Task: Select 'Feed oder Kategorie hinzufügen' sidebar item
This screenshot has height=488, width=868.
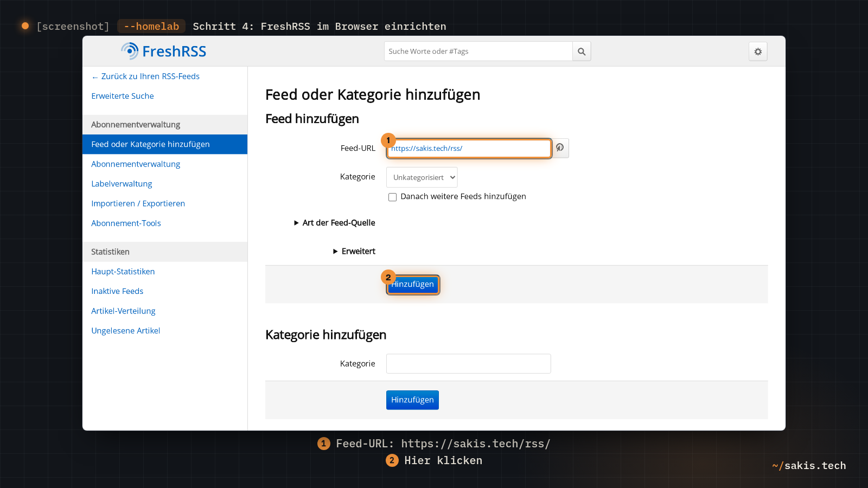Action: pyautogui.click(x=165, y=144)
